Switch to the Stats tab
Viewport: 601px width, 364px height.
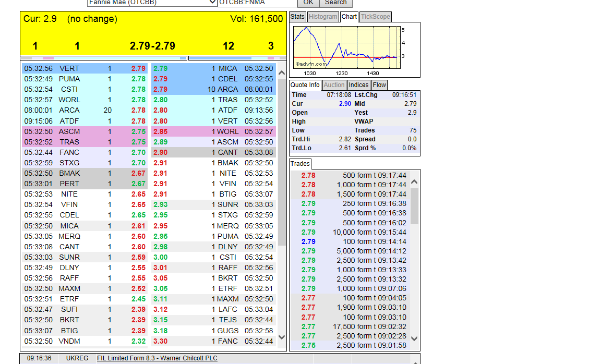297,16
